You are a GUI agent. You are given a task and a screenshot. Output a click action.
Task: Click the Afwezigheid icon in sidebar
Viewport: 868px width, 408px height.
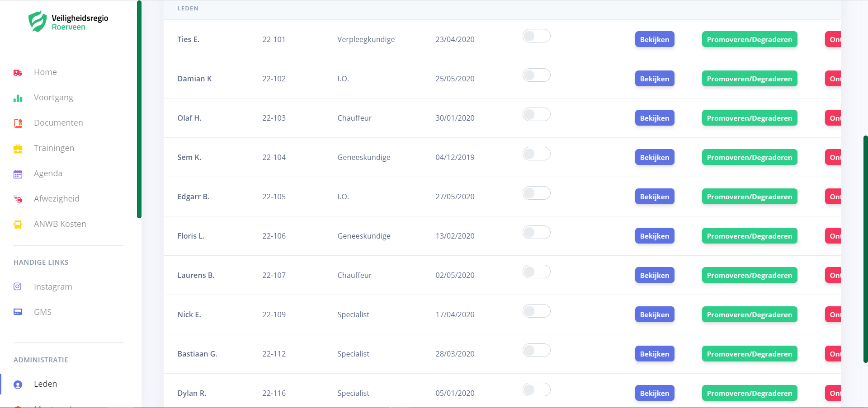pyautogui.click(x=18, y=199)
